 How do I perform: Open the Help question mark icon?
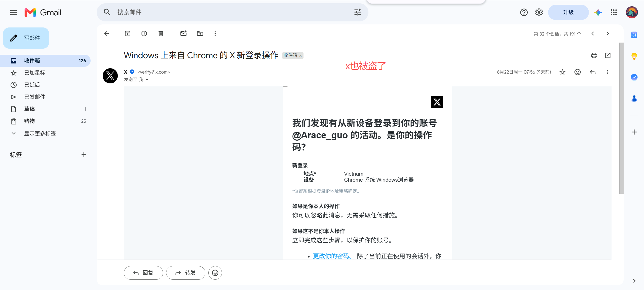pyautogui.click(x=524, y=12)
